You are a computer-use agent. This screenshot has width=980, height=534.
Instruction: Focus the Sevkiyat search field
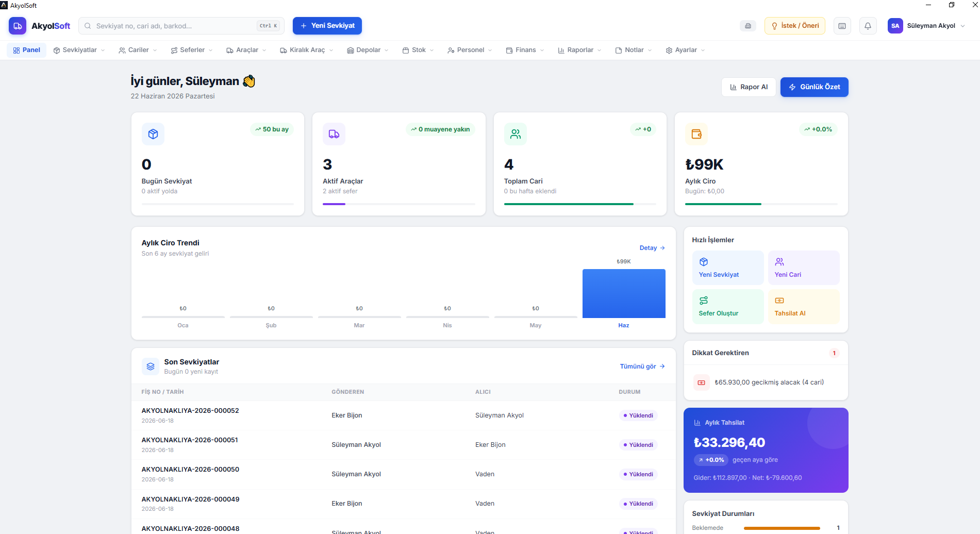(181, 26)
